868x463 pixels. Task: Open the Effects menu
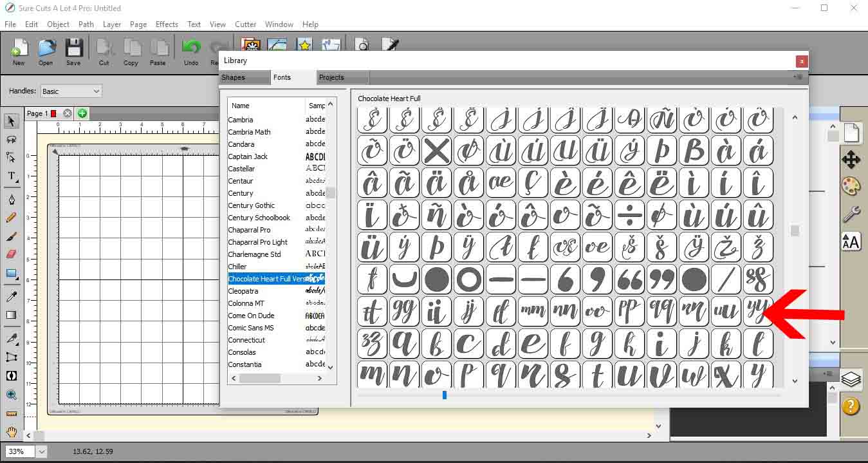click(x=167, y=24)
